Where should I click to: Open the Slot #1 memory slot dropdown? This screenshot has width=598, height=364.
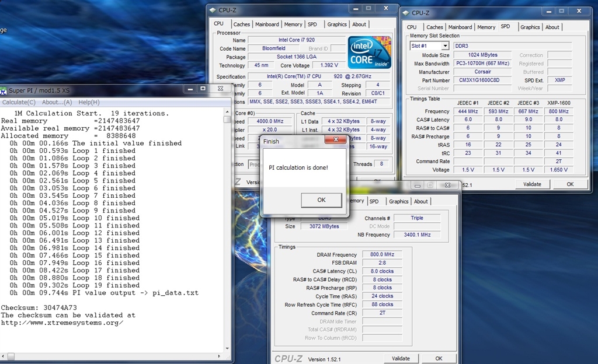click(x=445, y=45)
